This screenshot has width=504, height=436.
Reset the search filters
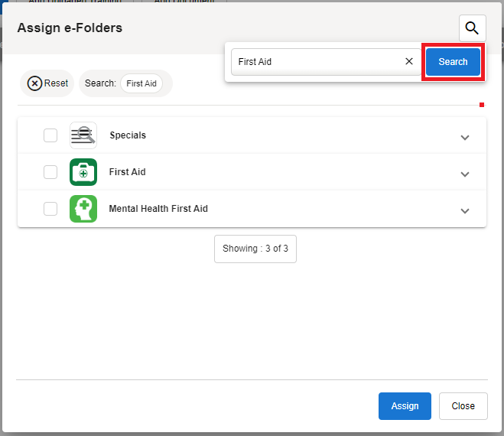point(47,83)
